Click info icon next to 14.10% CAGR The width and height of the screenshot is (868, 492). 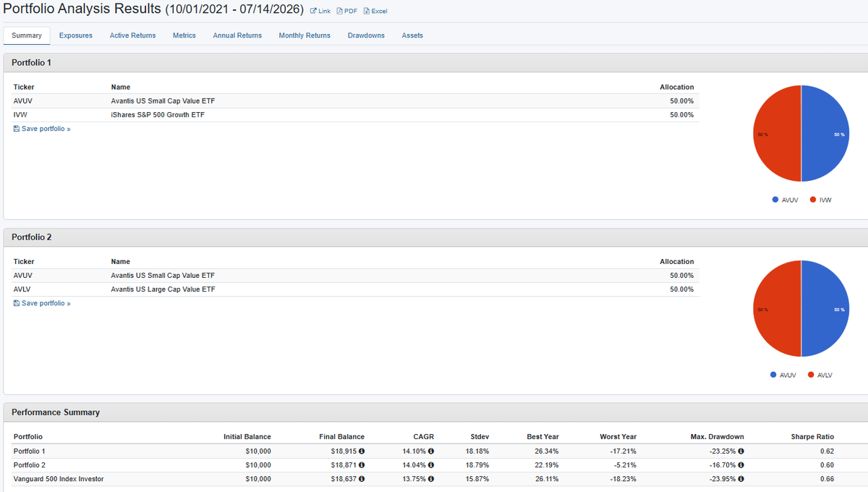point(431,451)
